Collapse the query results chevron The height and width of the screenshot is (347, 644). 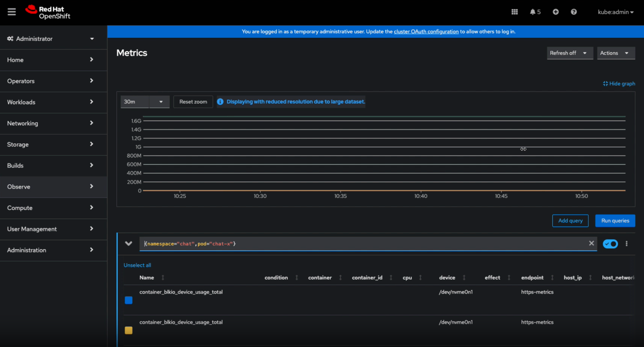(129, 243)
